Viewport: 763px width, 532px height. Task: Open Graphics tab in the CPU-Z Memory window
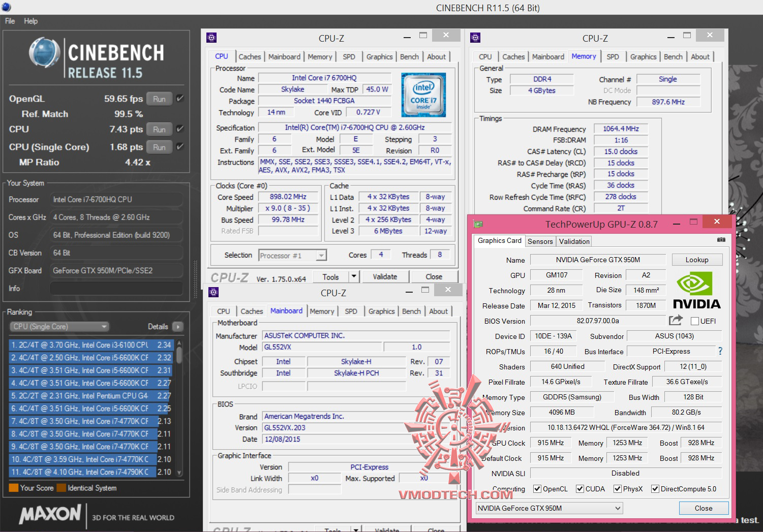[643, 57]
